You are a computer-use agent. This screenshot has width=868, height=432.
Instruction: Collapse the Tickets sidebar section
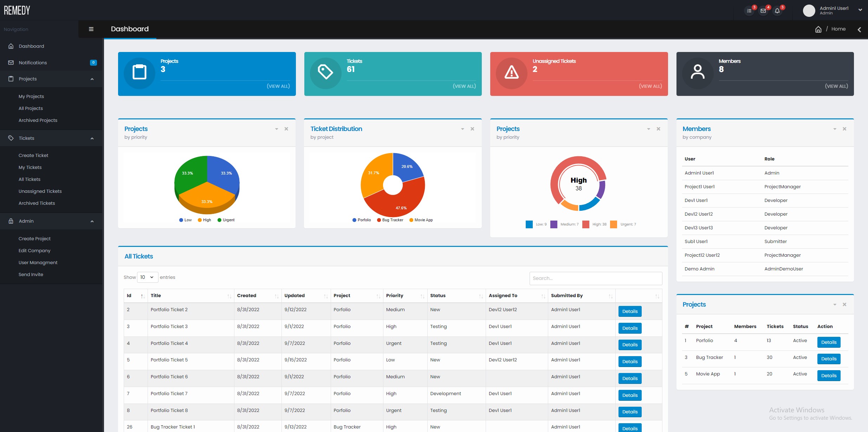(x=92, y=139)
